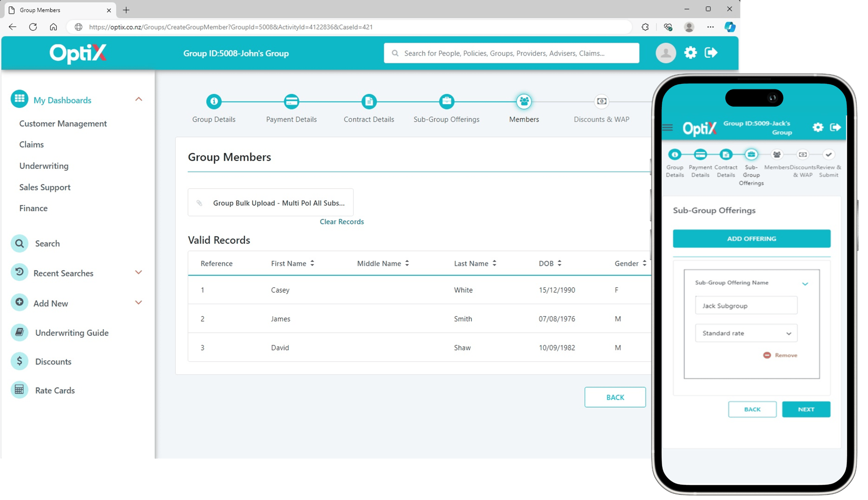Open the Underwriting dashboard
Viewport: 868px width, 500px height.
coord(44,166)
